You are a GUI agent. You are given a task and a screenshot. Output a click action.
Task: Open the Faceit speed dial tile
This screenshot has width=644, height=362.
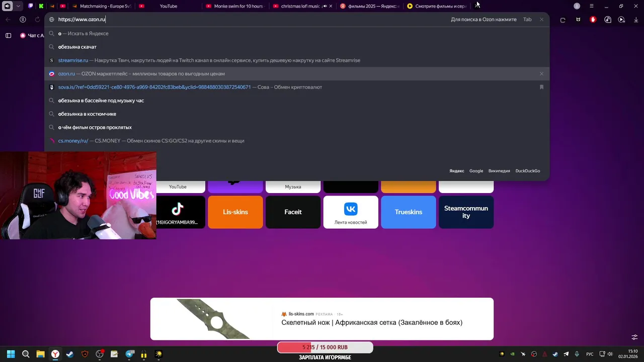293,212
